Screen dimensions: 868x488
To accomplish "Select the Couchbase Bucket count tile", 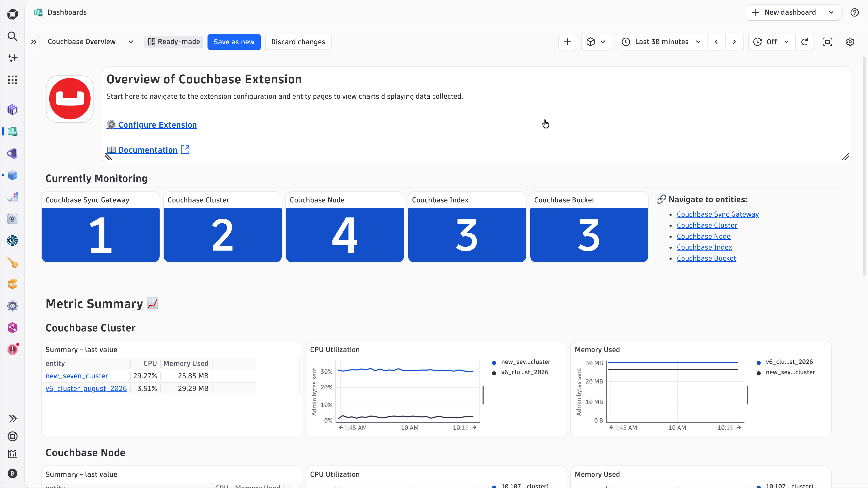I will pyautogui.click(x=589, y=227).
